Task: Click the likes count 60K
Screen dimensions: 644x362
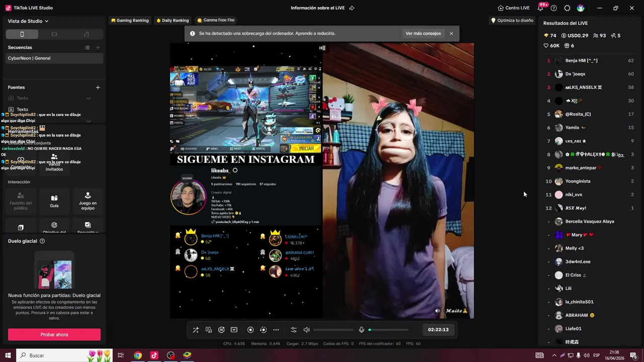Action: 552,46
